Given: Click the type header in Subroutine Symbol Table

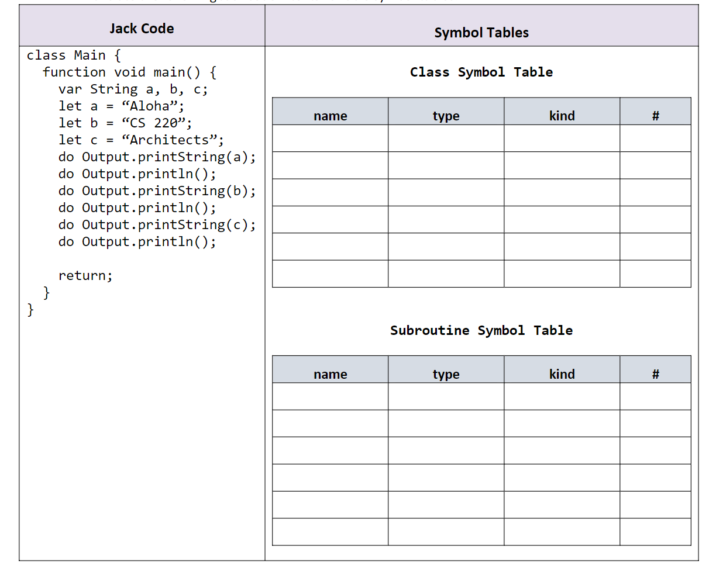Looking at the screenshot, I should pyautogui.click(x=446, y=374).
